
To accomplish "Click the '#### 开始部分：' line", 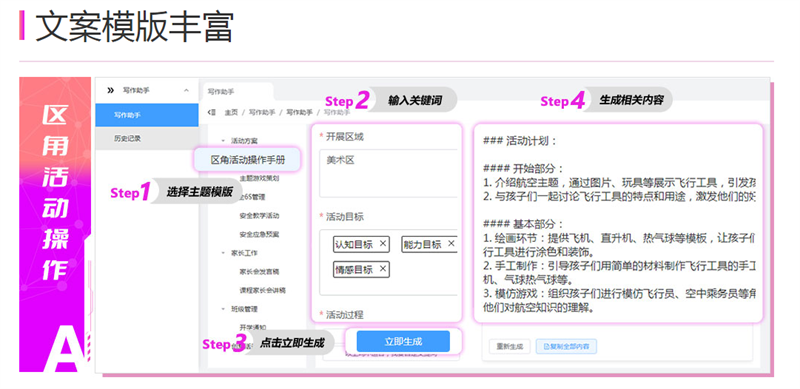I will pos(524,169).
